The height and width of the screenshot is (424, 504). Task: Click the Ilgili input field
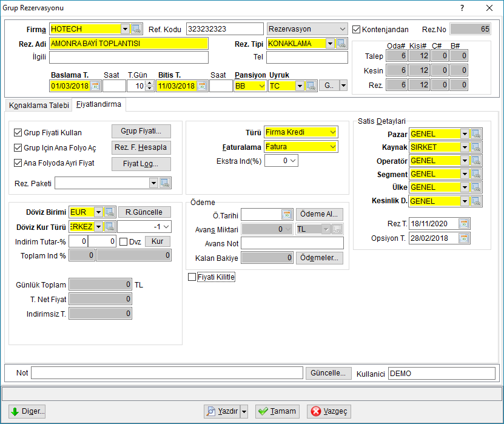tap(129, 57)
